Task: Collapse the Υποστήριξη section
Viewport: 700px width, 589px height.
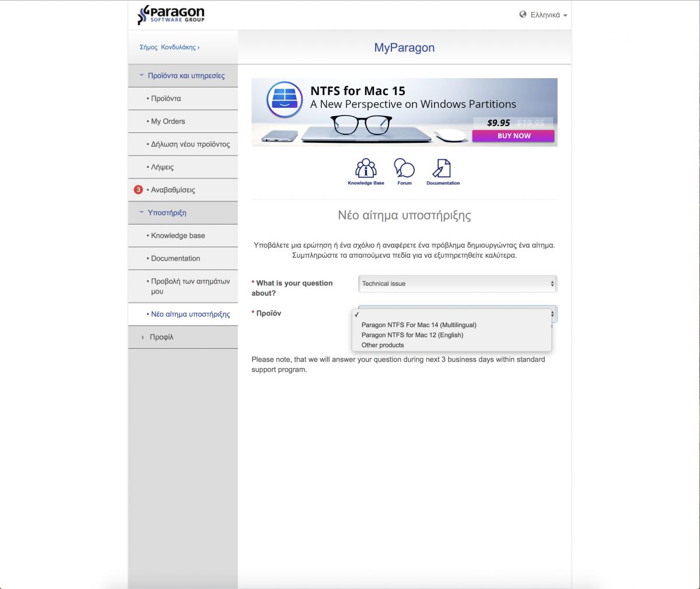Action: 183,213
